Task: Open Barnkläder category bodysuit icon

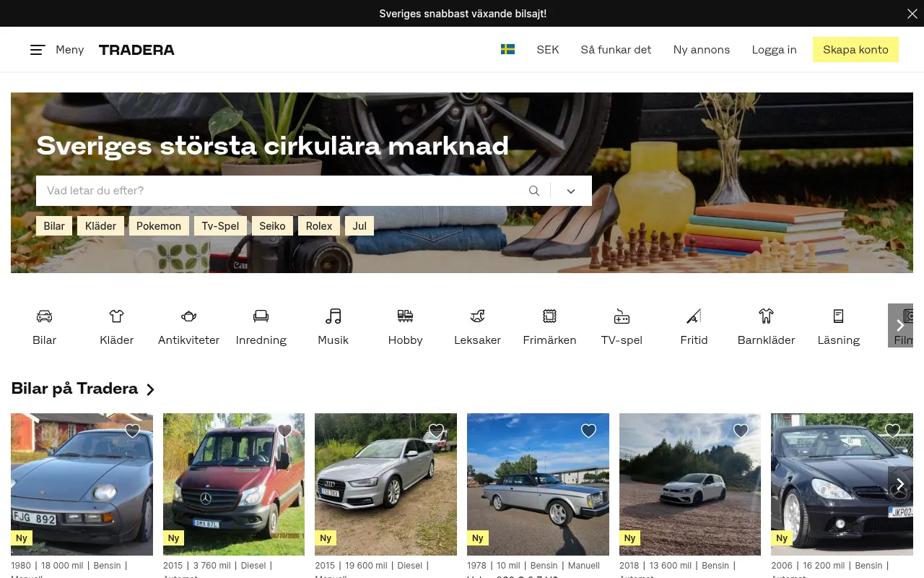Action: point(766,316)
